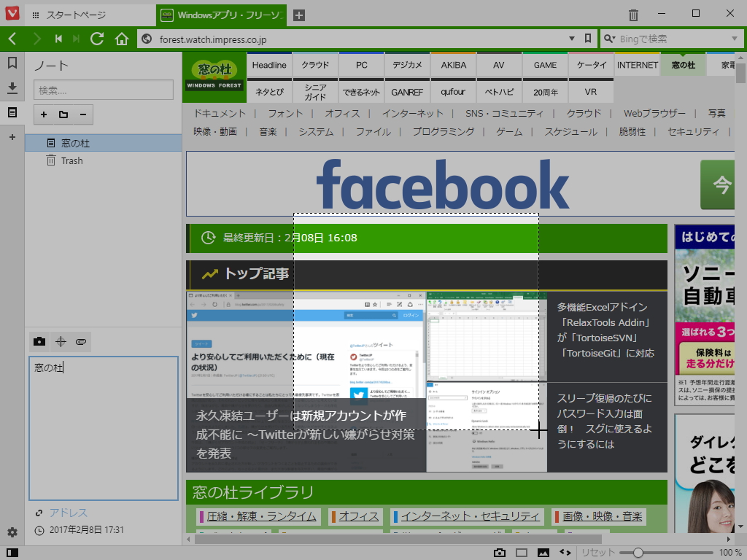Adjust the zoom slider
Viewport: 747px width, 560px height.
coord(638,553)
